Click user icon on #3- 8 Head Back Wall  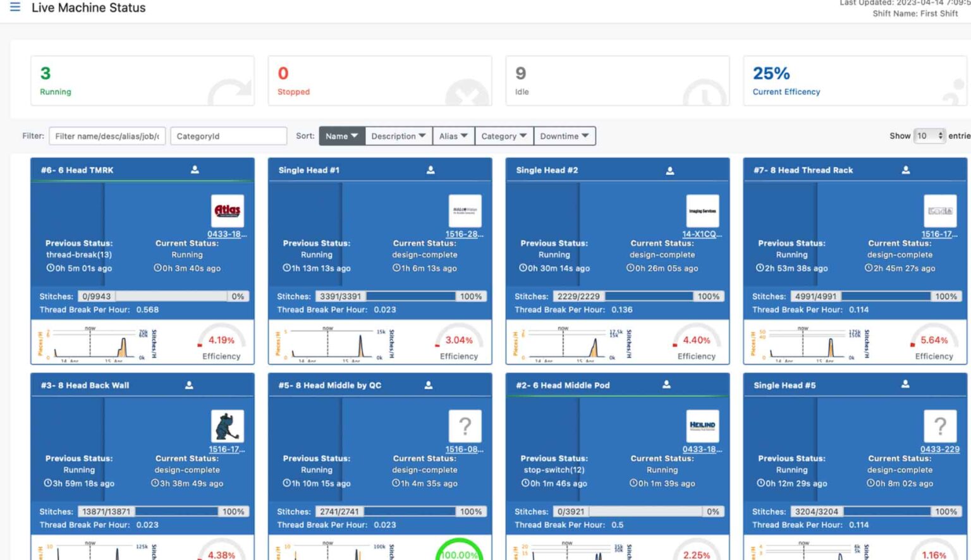(189, 385)
